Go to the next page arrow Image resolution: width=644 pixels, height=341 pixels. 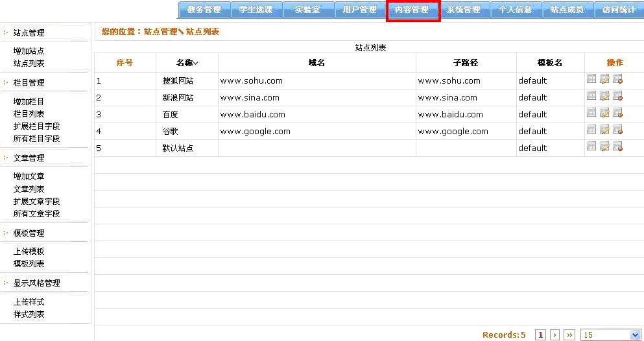click(555, 335)
